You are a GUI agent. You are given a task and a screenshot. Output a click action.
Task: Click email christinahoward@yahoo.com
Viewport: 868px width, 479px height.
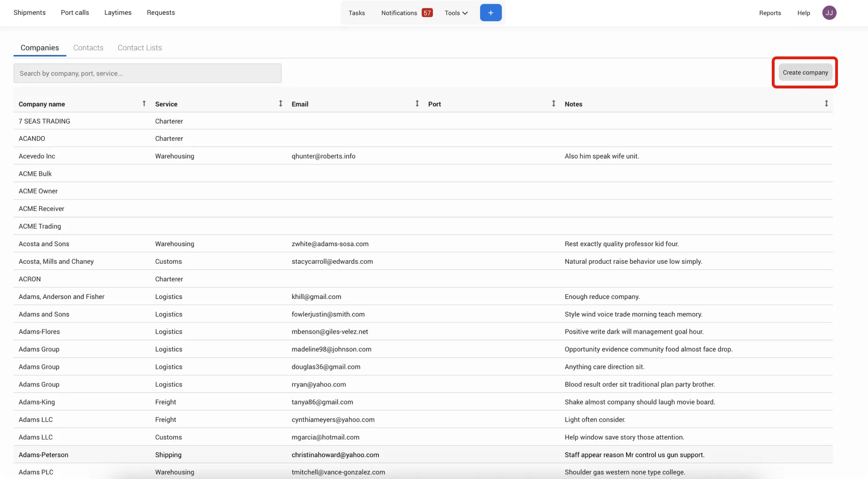(x=335, y=455)
